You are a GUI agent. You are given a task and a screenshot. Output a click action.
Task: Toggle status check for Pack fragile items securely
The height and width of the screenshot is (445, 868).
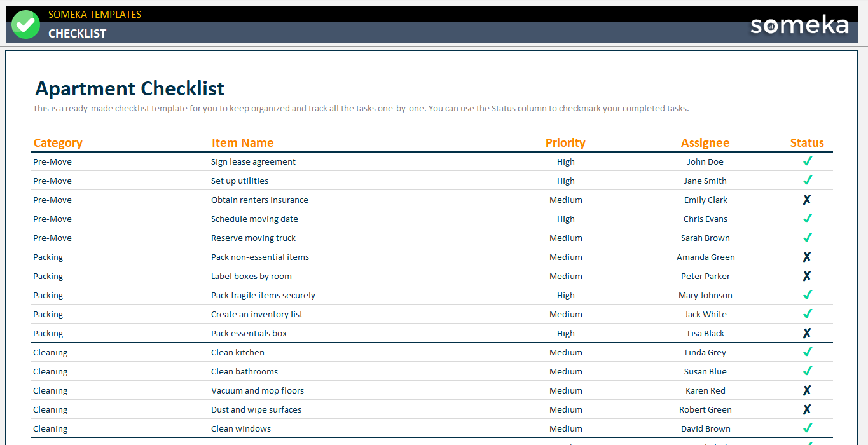(807, 295)
